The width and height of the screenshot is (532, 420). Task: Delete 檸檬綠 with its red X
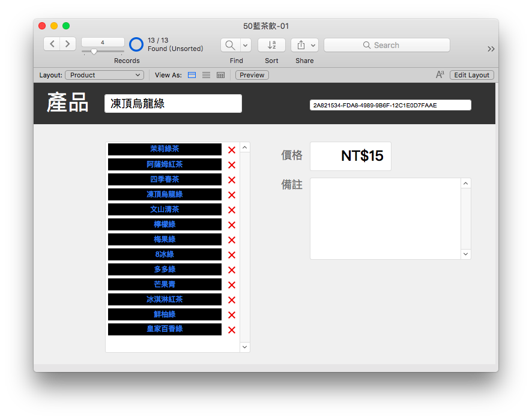232,225
